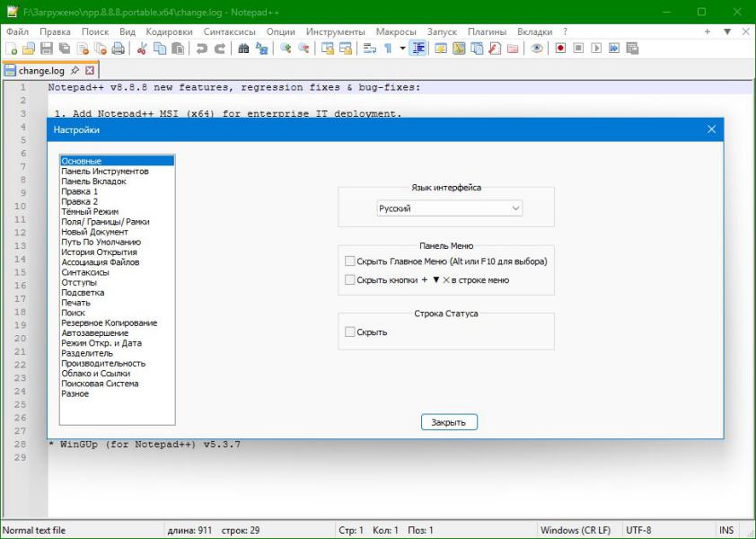Click the New file toolbar icon
Image resolution: width=756 pixels, height=539 pixels.
tap(12, 49)
